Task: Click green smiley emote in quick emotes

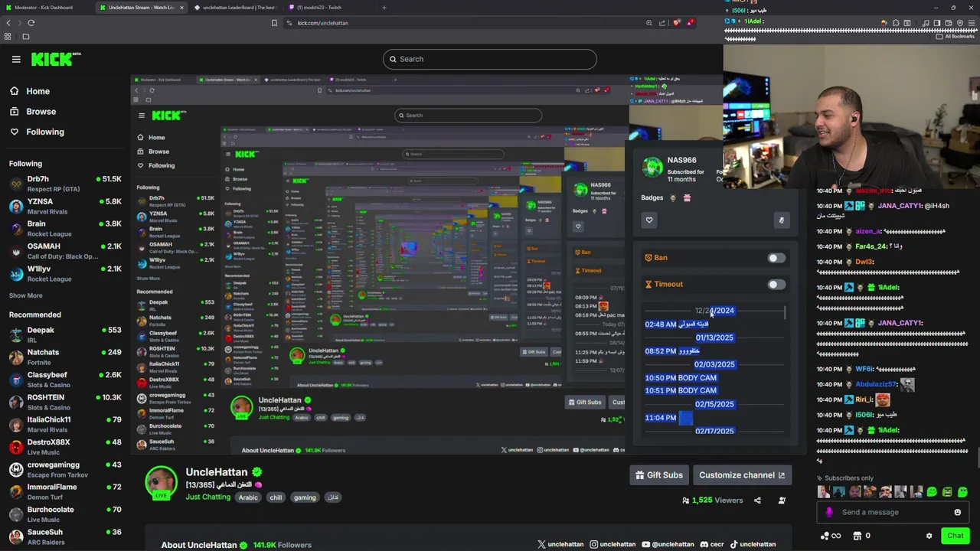Action: point(931,492)
